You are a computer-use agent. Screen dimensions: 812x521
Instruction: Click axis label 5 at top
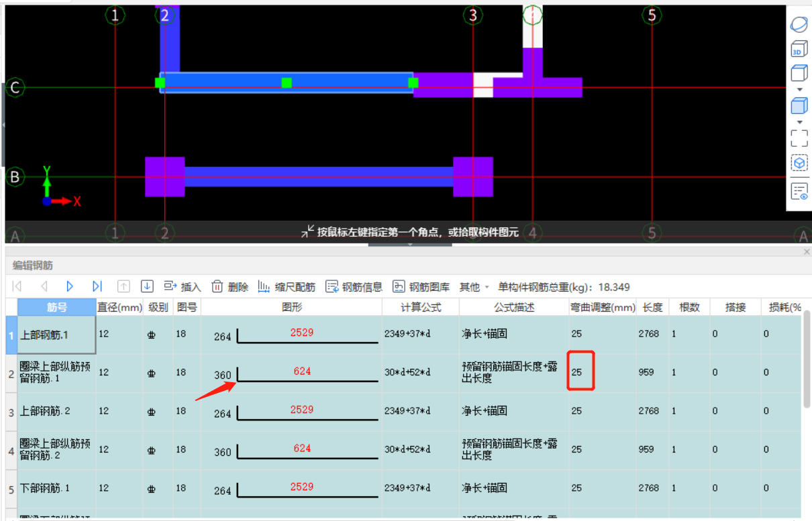652,15
